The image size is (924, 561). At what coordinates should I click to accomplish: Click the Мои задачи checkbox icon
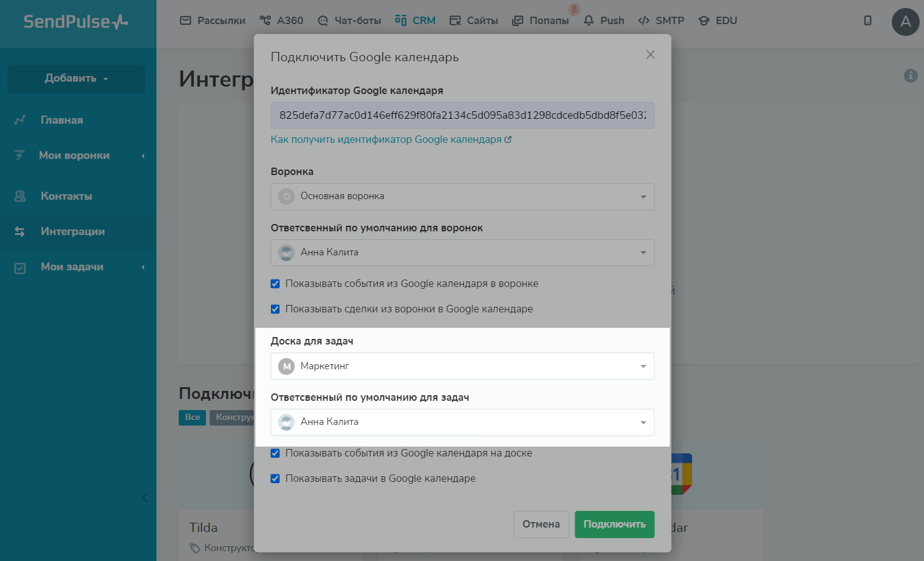tap(20, 268)
